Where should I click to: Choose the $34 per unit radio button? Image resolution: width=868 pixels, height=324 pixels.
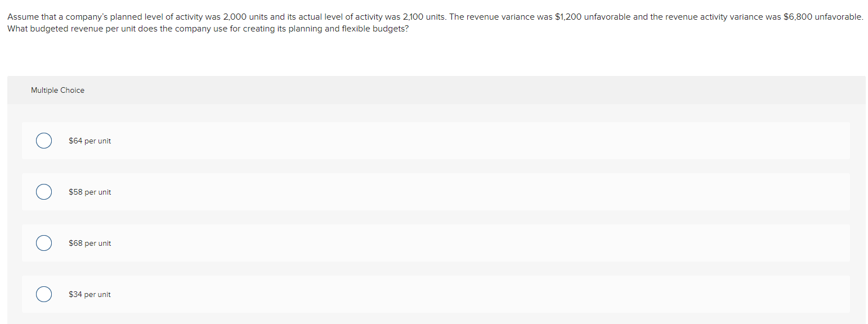coord(43,294)
